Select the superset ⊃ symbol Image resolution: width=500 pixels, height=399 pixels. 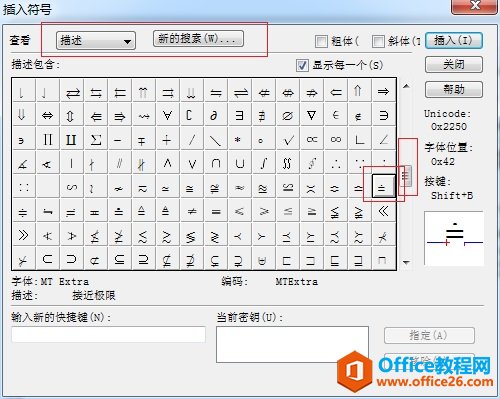pyautogui.click(x=72, y=259)
